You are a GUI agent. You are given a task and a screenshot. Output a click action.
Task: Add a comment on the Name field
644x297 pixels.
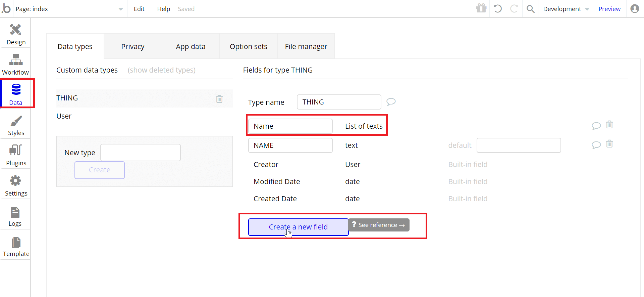pyautogui.click(x=596, y=126)
